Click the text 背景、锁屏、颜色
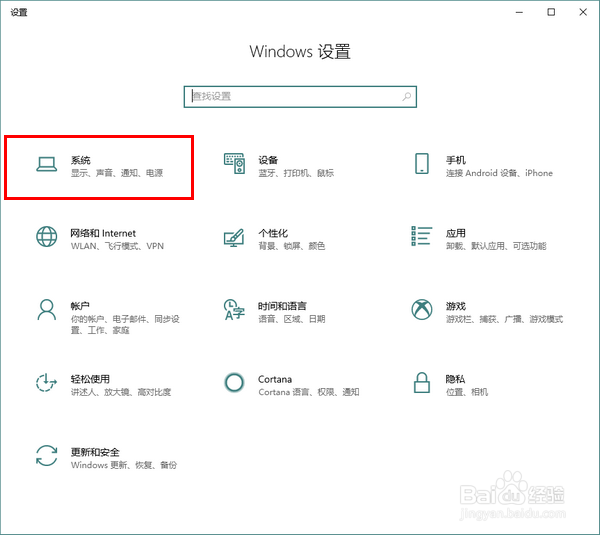The image size is (600, 535). click(x=292, y=246)
